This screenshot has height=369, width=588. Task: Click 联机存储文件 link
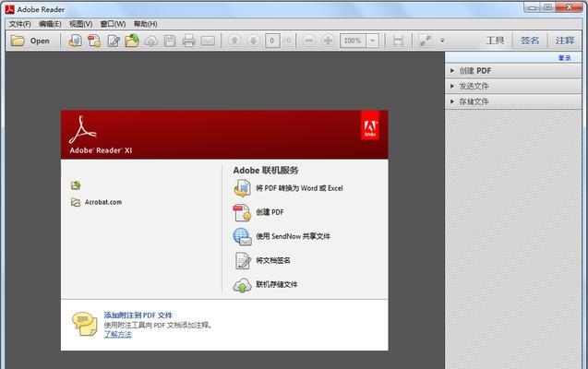point(276,284)
